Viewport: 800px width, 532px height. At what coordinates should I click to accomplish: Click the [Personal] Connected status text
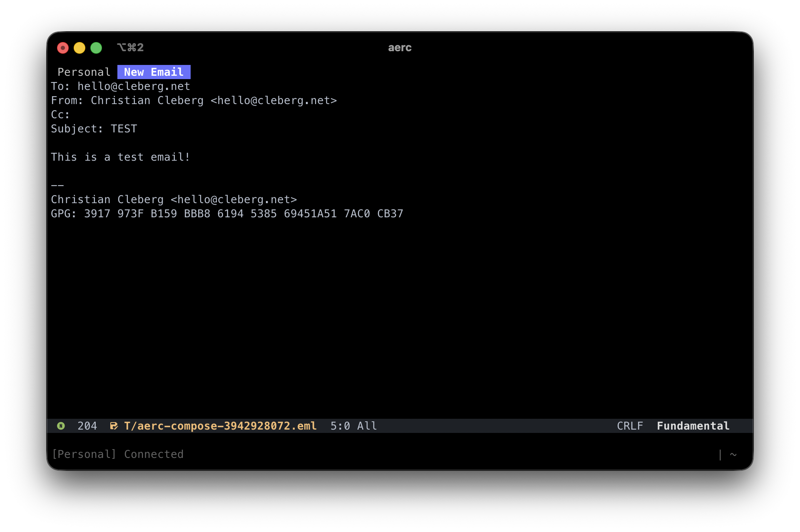[x=118, y=454]
